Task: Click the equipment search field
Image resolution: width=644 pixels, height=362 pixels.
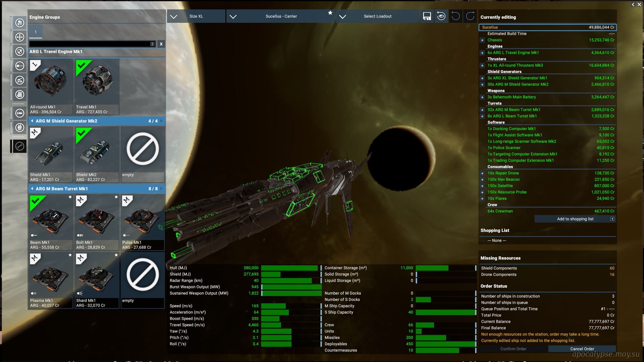Action: pos(92,44)
